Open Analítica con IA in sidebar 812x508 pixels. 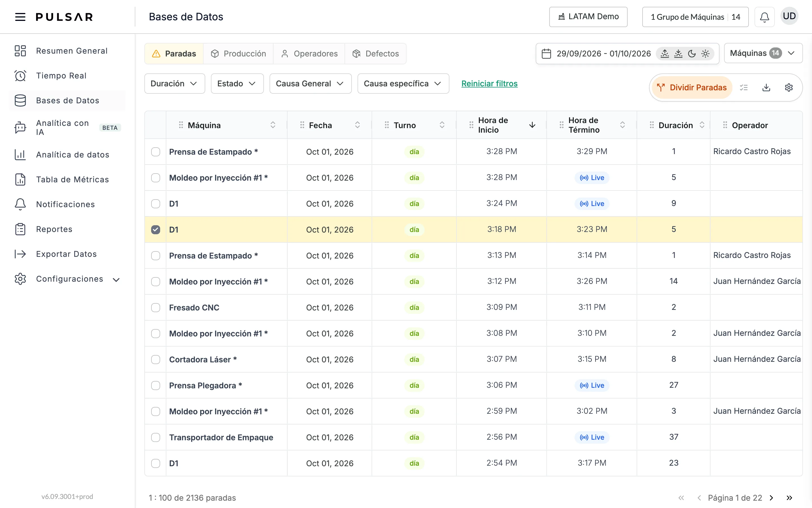(x=67, y=128)
